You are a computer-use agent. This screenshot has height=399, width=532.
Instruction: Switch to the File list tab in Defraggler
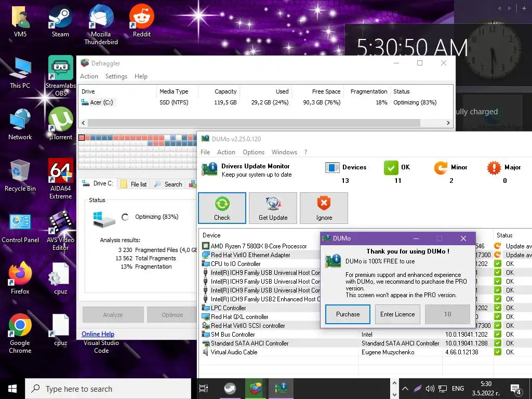pos(134,184)
